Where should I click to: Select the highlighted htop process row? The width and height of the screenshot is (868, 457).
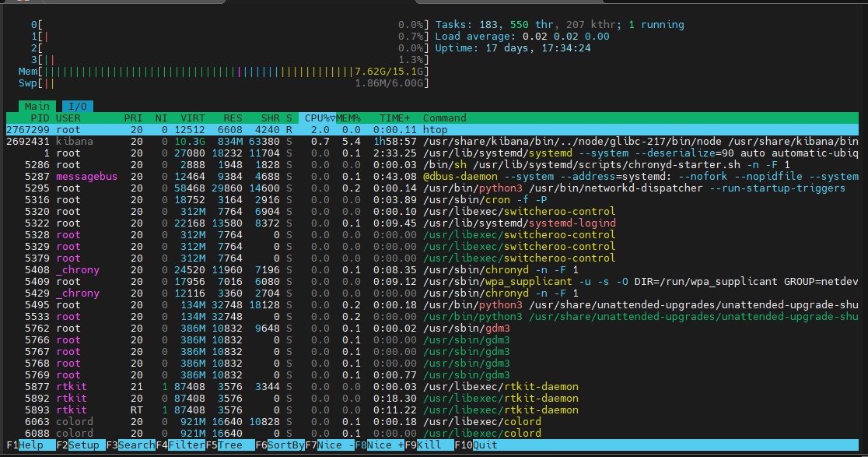(432, 129)
